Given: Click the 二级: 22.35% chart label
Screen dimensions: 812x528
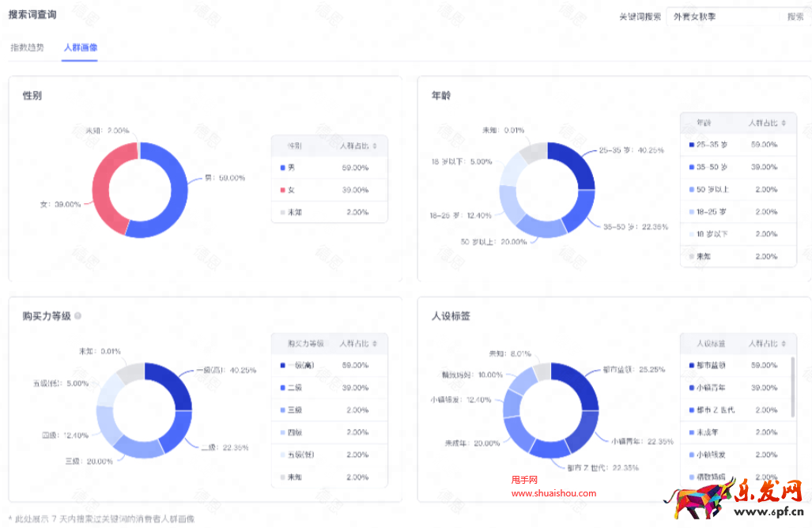Looking at the screenshot, I should tap(225, 447).
